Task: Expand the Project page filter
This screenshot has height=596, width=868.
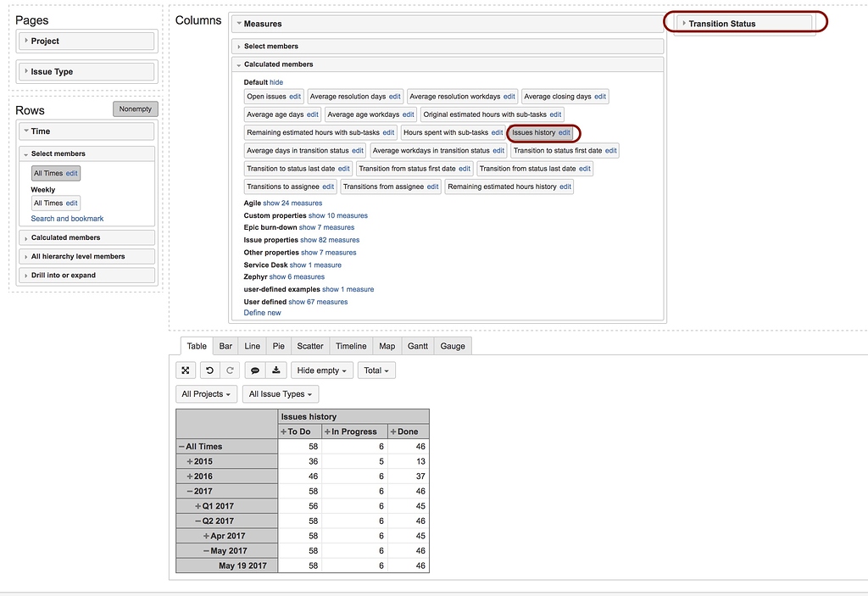Action: 26,41
